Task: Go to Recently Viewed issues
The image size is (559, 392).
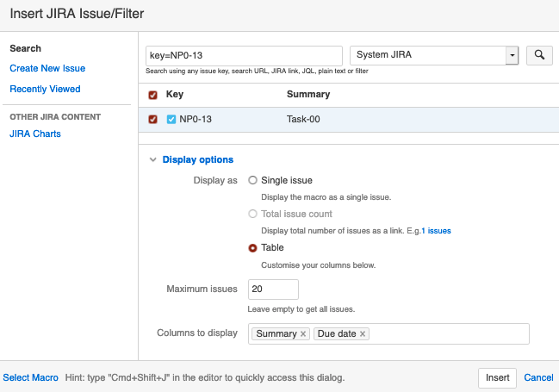Action: pyautogui.click(x=45, y=89)
